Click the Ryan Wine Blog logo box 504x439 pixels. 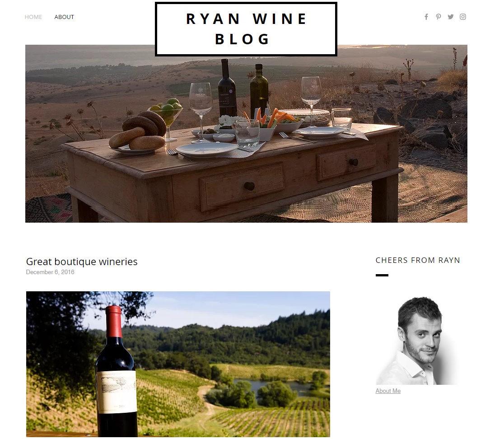(x=246, y=29)
